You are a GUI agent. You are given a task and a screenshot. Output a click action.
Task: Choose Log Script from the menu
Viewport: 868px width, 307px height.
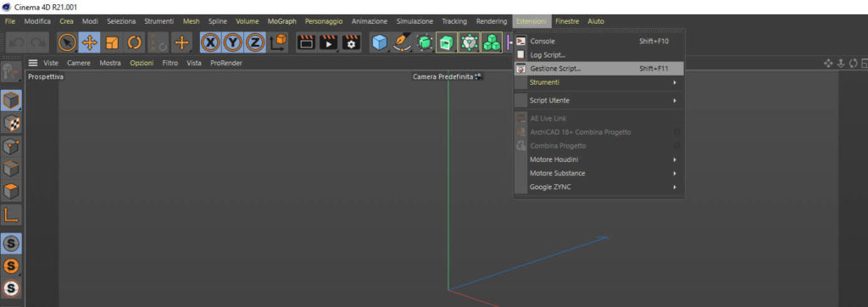coord(599,55)
